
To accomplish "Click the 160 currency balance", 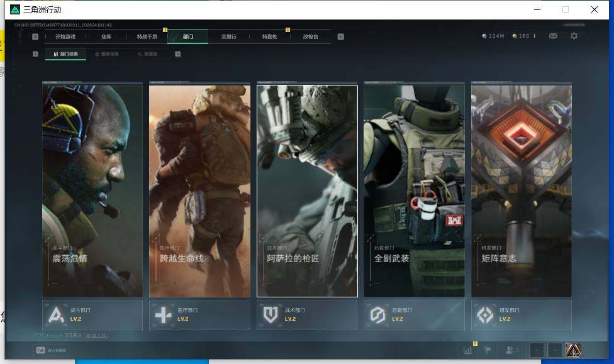I will click(521, 36).
